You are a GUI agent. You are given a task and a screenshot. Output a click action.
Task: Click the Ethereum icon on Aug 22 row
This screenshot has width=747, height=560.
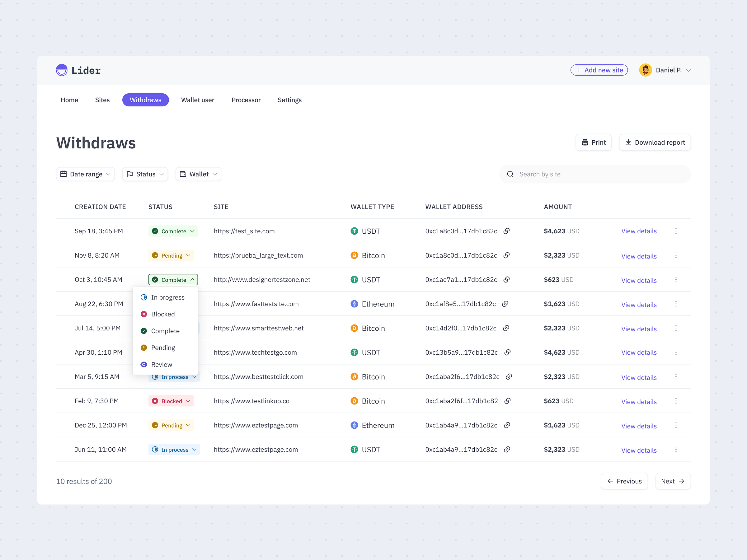pyautogui.click(x=354, y=304)
